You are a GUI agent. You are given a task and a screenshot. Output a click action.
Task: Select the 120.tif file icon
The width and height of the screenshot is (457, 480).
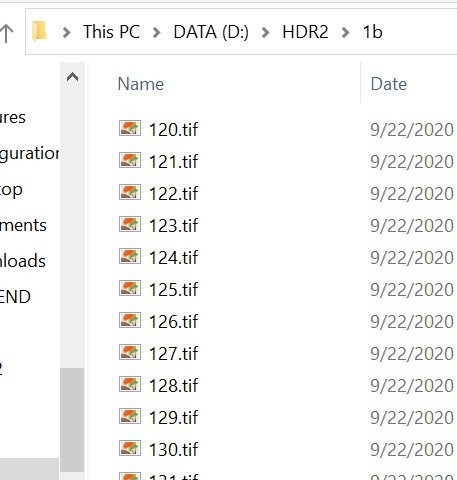[x=130, y=128]
